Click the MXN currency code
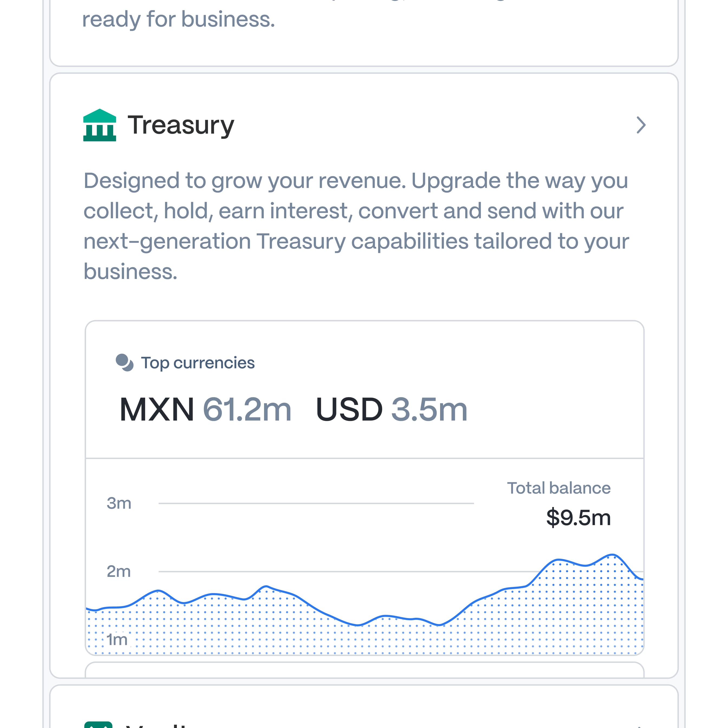Screen dimensions: 728x728 (157, 409)
